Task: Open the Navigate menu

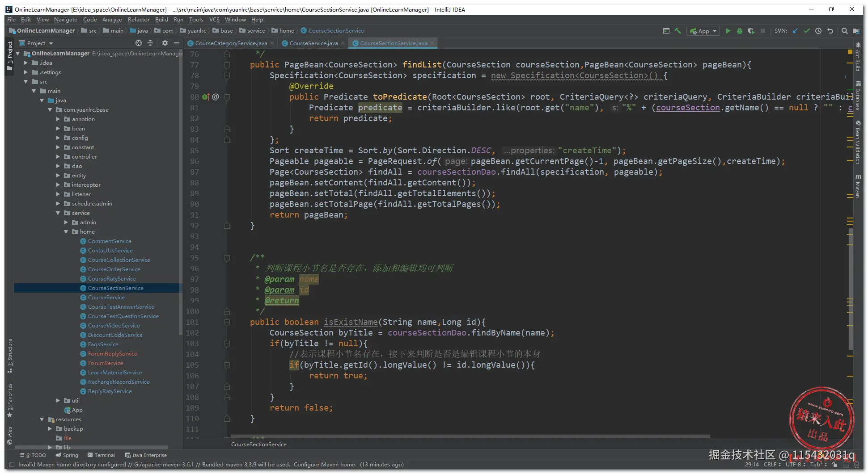Action: pyautogui.click(x=66, y=20)
